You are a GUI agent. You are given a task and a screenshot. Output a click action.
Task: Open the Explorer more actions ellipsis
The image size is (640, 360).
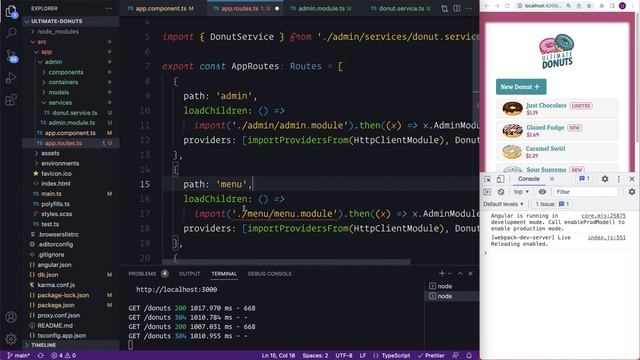109,9
